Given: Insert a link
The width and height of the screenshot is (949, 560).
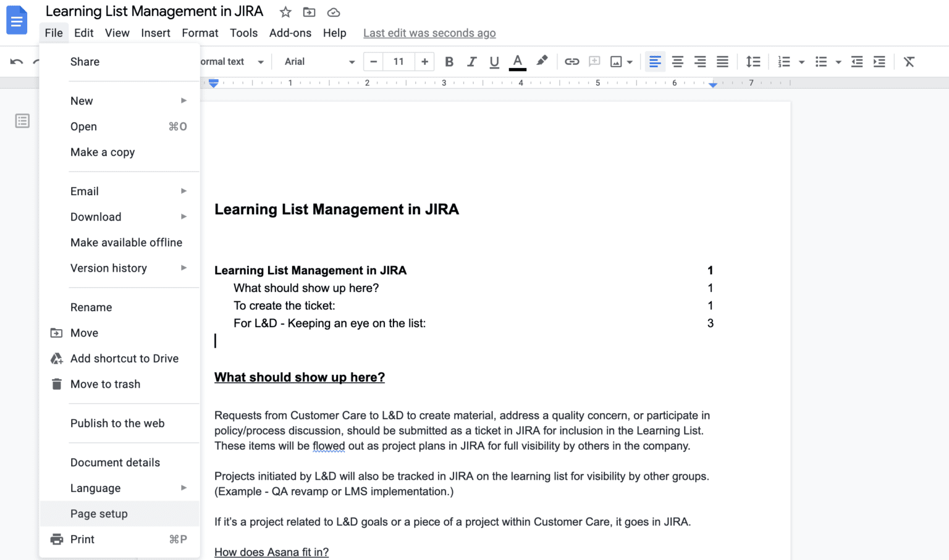Looking at the screenshot, I should [x=572, y=61].
